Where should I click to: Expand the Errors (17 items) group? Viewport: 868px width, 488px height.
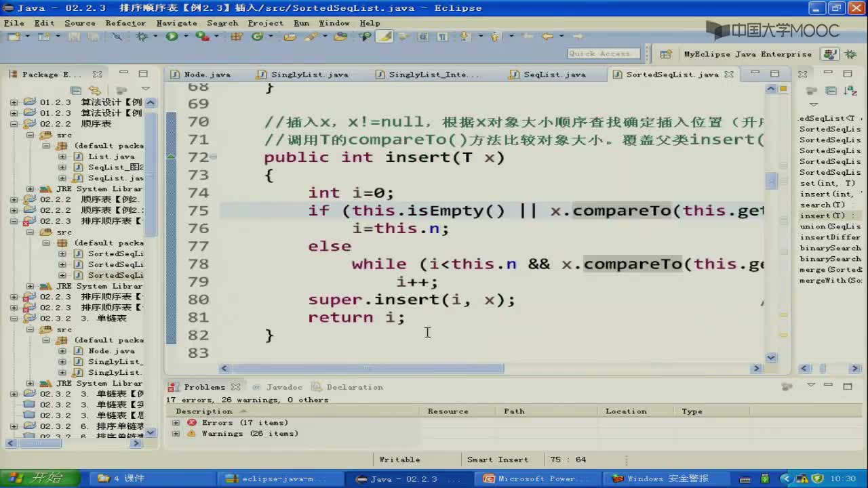tap(176, 423)
